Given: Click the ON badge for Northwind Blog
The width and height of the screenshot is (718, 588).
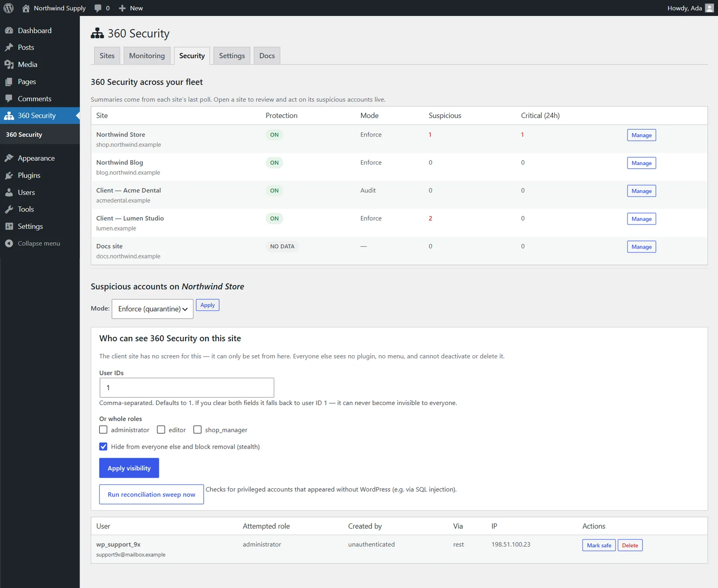Looking at the screenshot, I should [274, 163].
